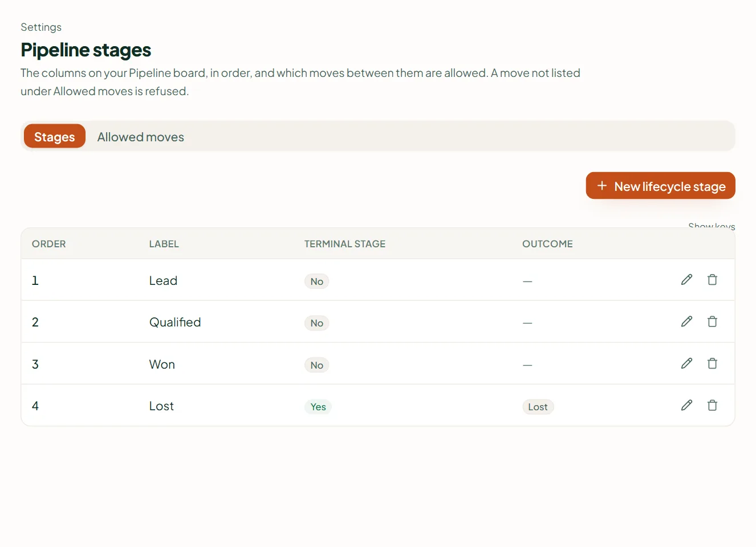The width and height of the screenshot is (756, 547).
Task: Click the No badge in the Qualified row
Action: 317,323
